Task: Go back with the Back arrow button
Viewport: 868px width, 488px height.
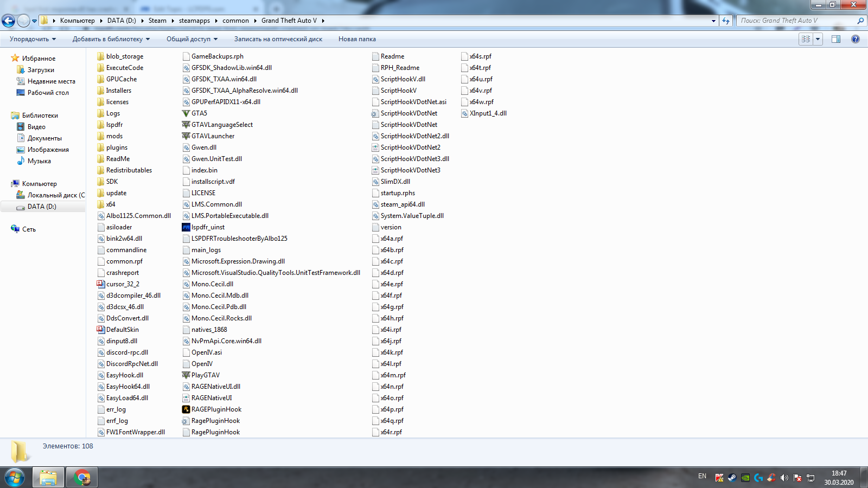Action: coord(8,21)
